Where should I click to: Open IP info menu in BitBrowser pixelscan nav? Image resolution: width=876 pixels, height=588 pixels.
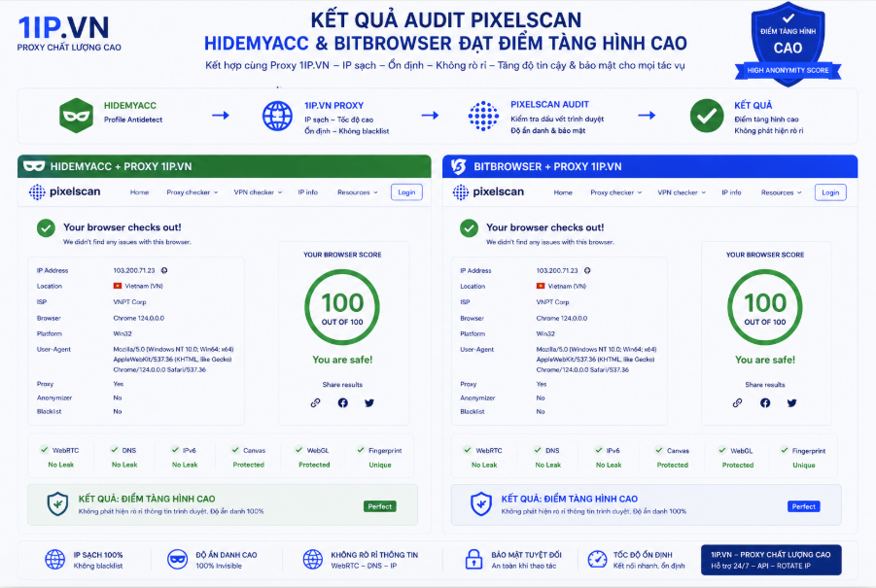(x=731, y=192)
